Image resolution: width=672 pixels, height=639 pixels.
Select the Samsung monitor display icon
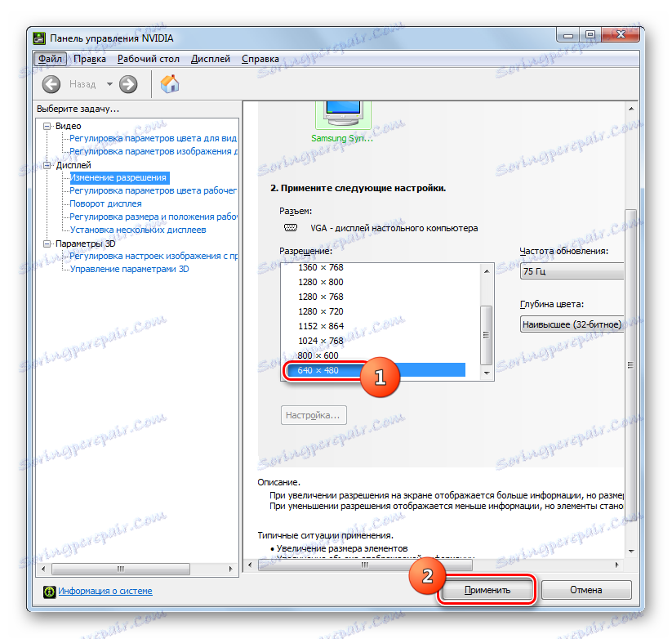(x=343, y=114)
